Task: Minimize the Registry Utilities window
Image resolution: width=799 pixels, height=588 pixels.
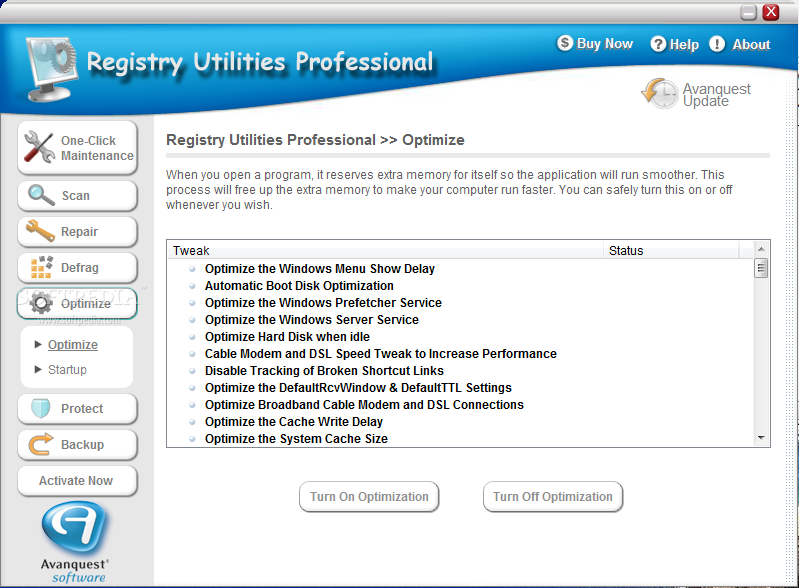Action: pyautogui.click(x=749, y=12)
